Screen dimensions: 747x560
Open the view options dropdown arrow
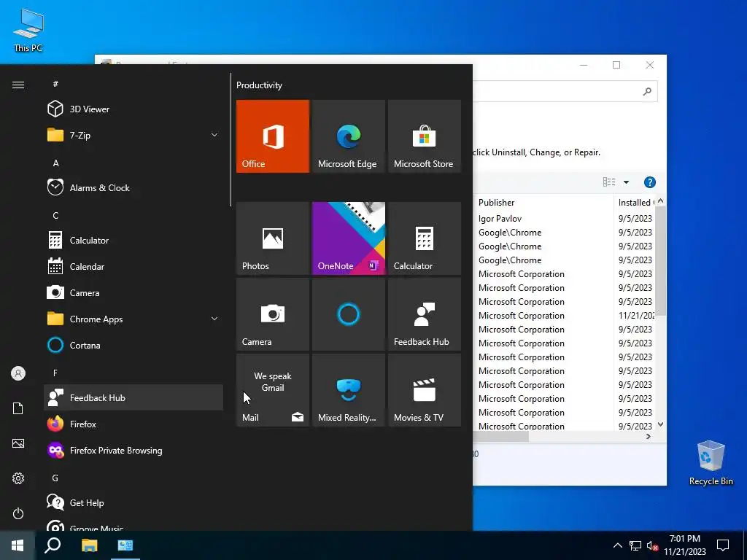(627, 182)
